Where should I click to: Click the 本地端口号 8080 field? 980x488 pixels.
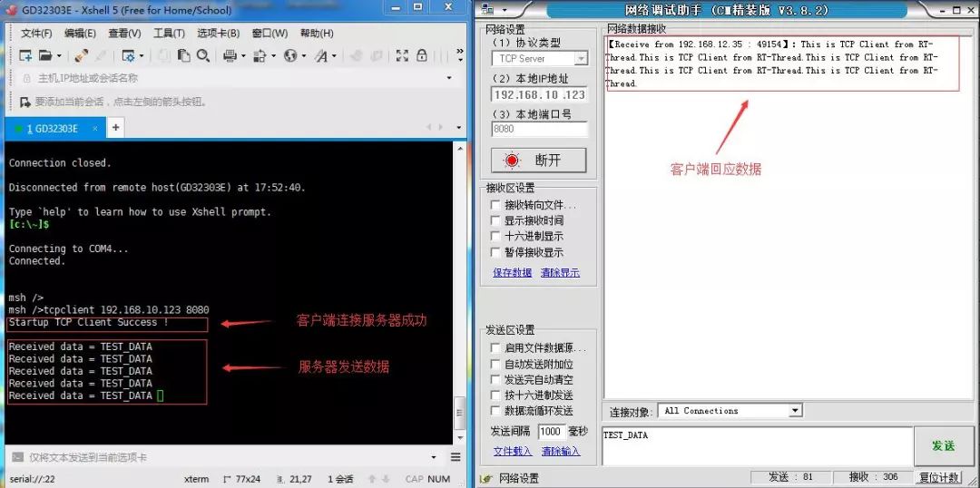click(539, 130)
